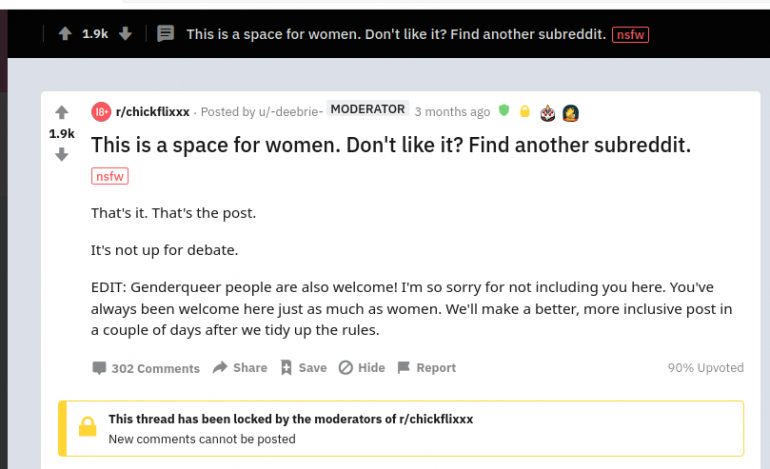The image size is (770, 469).
Task: Click the text post icon in the header
Action: point(165,34)
